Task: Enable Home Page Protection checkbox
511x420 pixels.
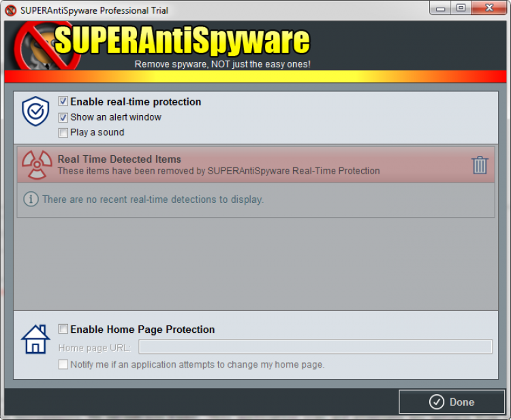Action: pos(63,329)
